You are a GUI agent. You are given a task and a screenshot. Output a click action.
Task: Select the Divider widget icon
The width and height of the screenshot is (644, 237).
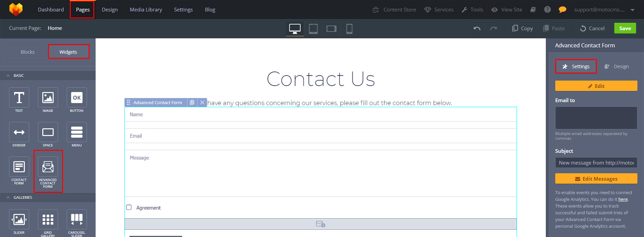(19, 132)
